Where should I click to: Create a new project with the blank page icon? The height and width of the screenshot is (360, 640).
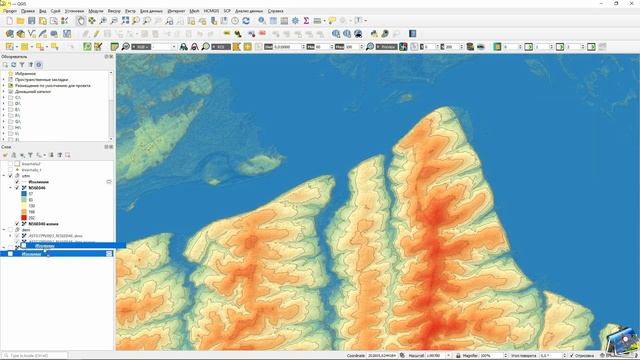click(9, 20)
